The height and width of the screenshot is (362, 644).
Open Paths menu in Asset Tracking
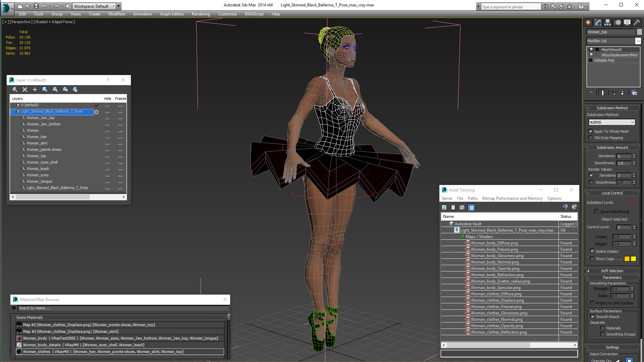(473, 198)
